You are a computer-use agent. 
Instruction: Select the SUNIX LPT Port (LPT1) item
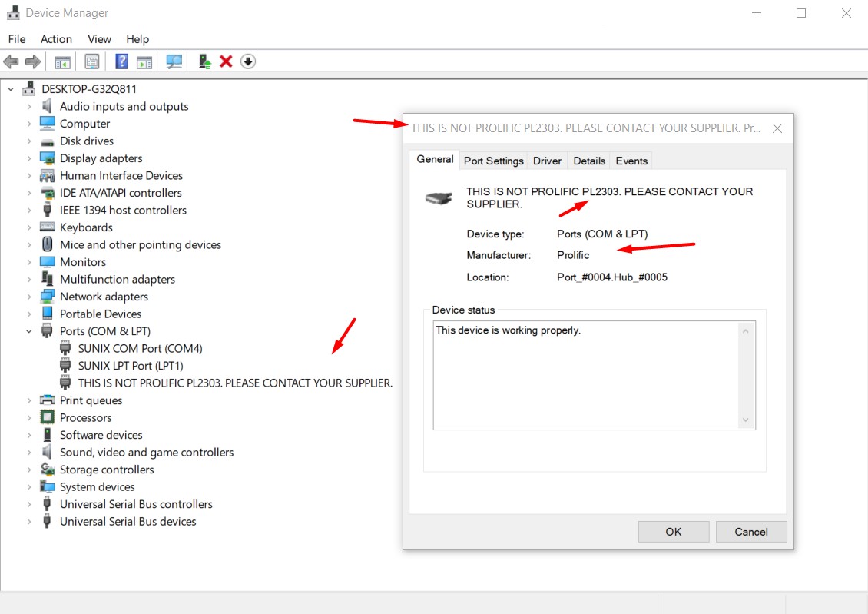click(130, 366)
